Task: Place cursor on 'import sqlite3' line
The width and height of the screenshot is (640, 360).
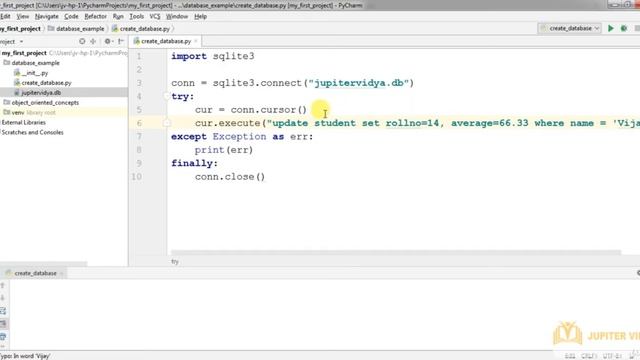Action: pos(213,56)
